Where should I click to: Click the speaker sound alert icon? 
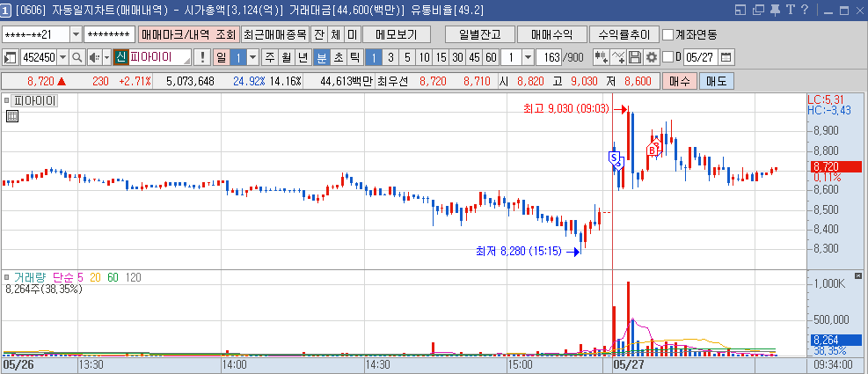[x=93, y=57]
